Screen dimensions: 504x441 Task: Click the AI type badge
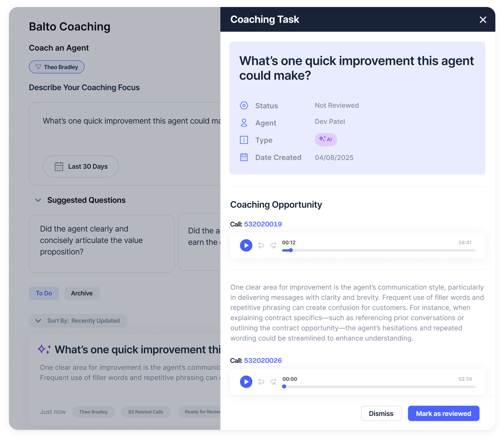click(326, 139)
